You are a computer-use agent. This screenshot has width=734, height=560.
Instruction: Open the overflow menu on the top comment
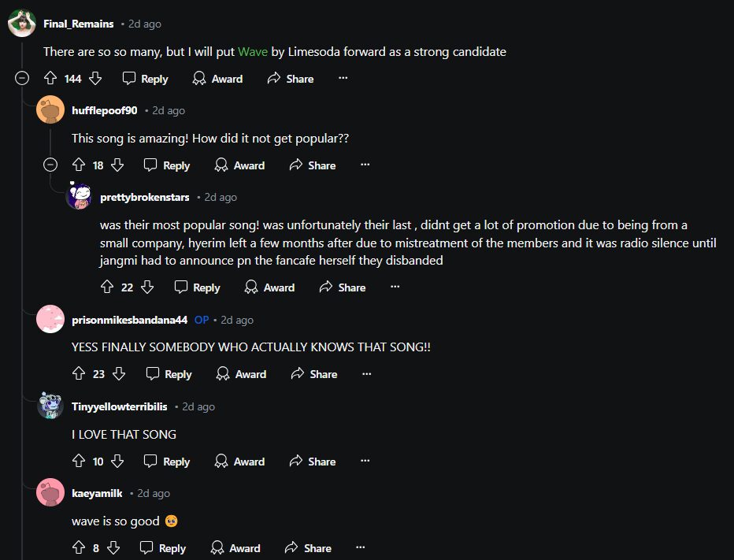342,78
